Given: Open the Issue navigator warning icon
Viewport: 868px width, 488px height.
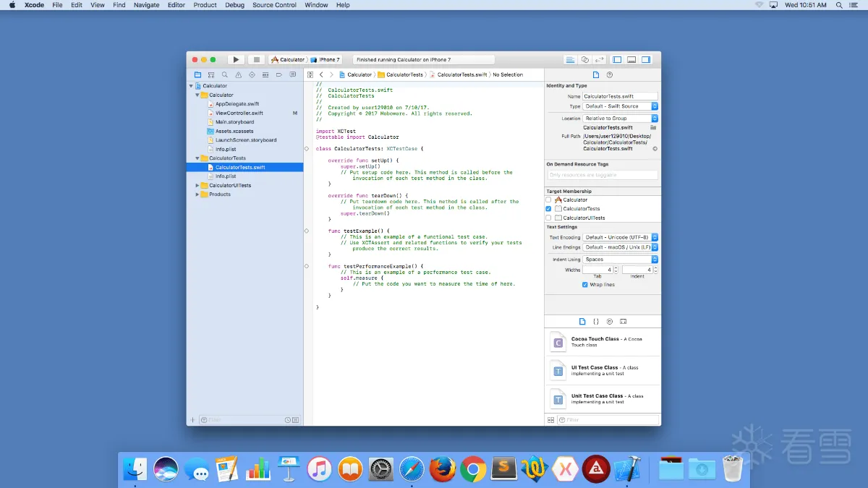Looking at the screenshot, I should pyautogui.click(x=238, y=74).
